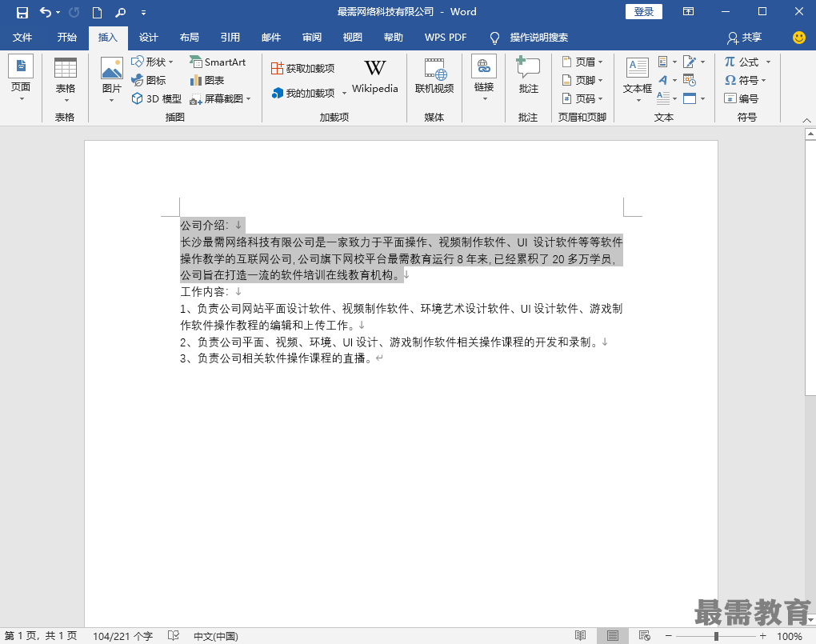816x644 pixels.
Task: Click the scroll-up arrow of vertical scrollbar
Action: (810, 134)
